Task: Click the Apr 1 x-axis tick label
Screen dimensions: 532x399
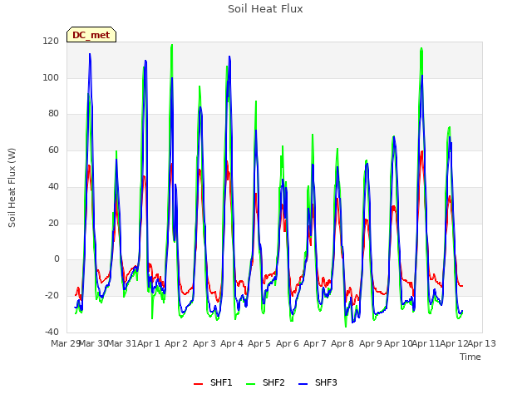Action: point(149,343)
